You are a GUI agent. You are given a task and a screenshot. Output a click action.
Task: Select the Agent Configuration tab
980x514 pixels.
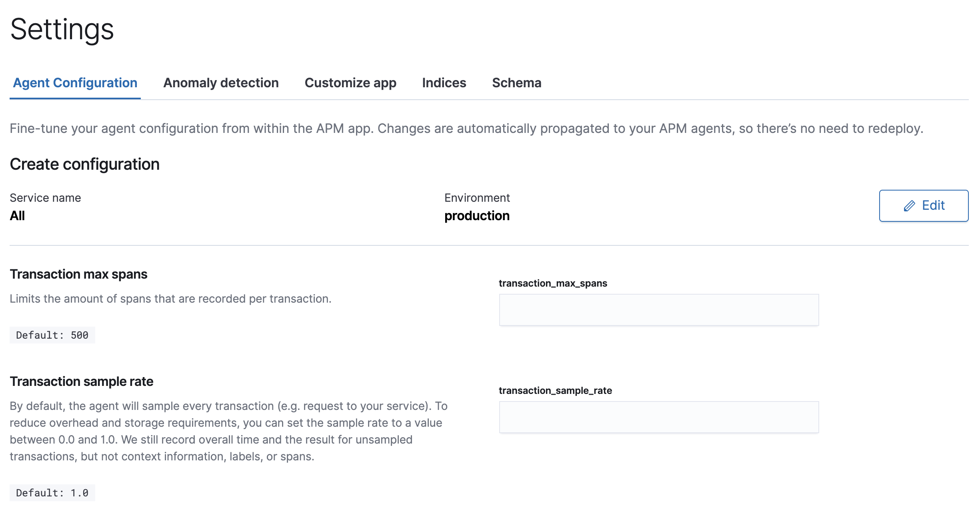tap(75, 83)
